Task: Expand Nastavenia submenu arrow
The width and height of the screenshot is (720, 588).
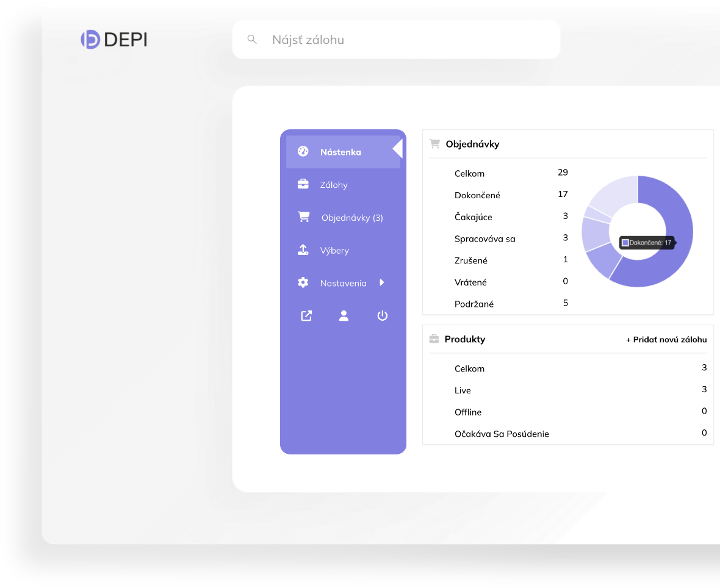Action: coord(381,282)
